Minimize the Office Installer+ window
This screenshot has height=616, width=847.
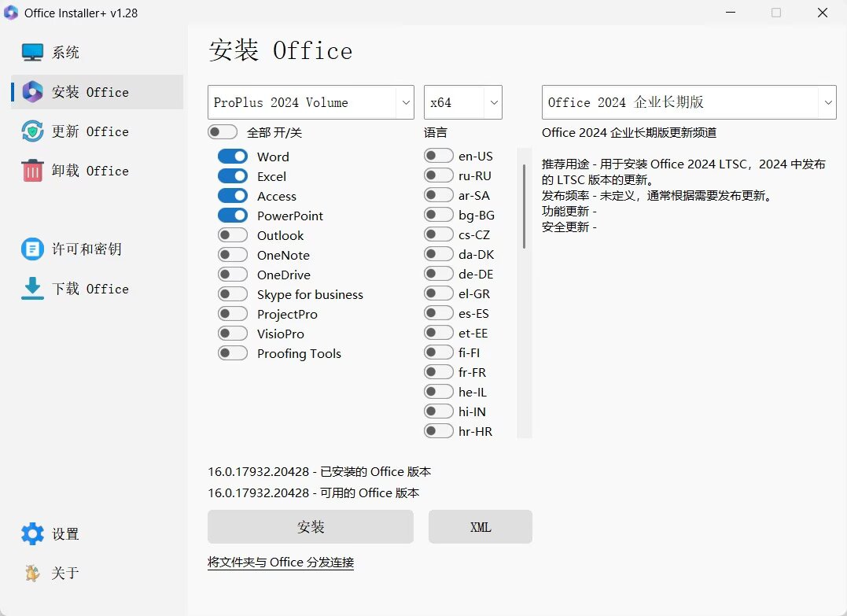click(x=731, y=13)
